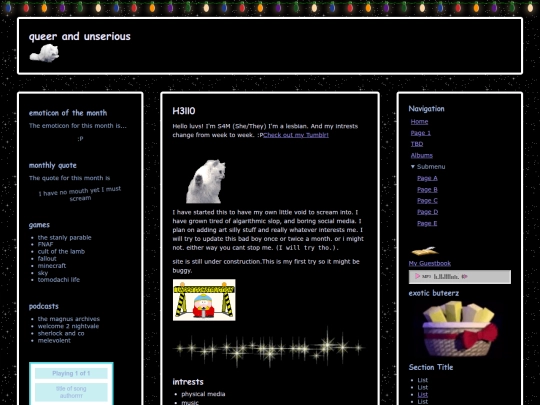Click 'physical media' in the intrests list
The height and width of the screenshot is (405, 540).
pyautogui.click(x=203, y=394)
